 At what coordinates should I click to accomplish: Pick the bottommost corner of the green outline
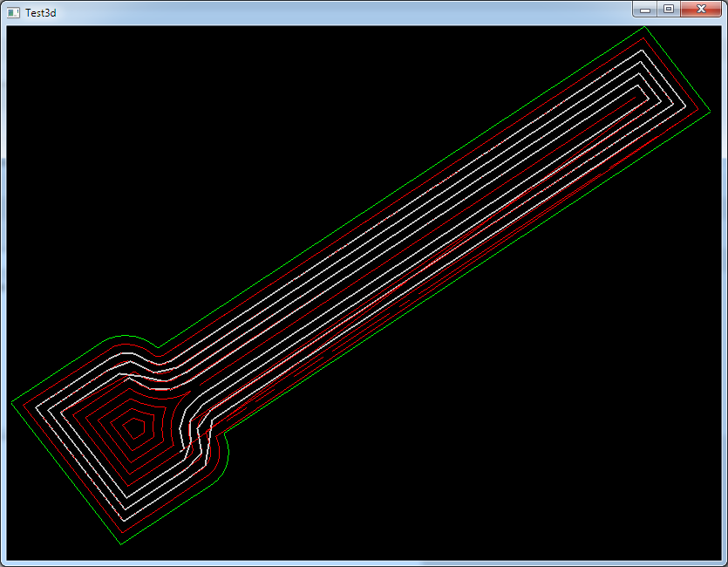(x=120, y=544)
